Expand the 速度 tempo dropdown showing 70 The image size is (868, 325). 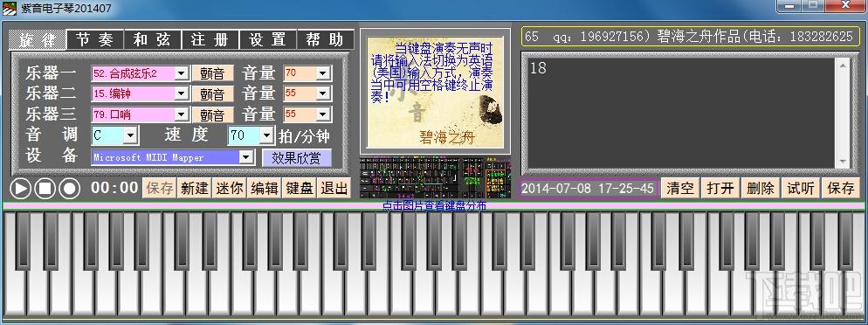click(x=267, y=135)
